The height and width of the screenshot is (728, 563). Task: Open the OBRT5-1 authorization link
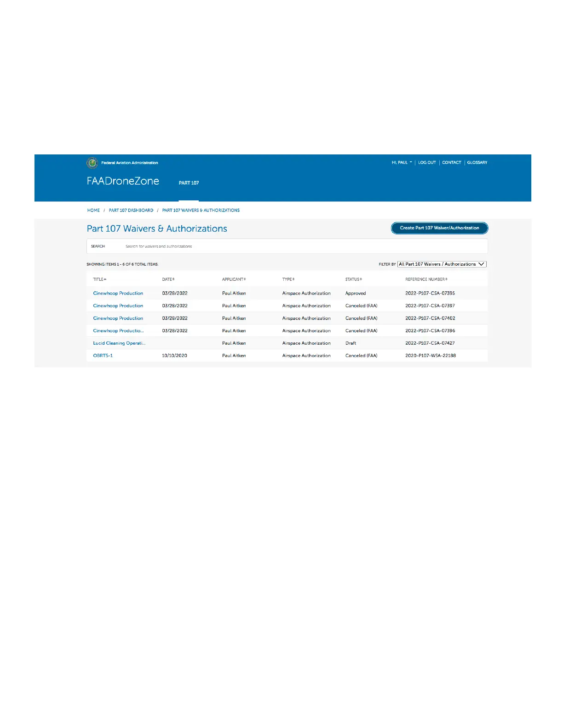(x=103, y=355)
